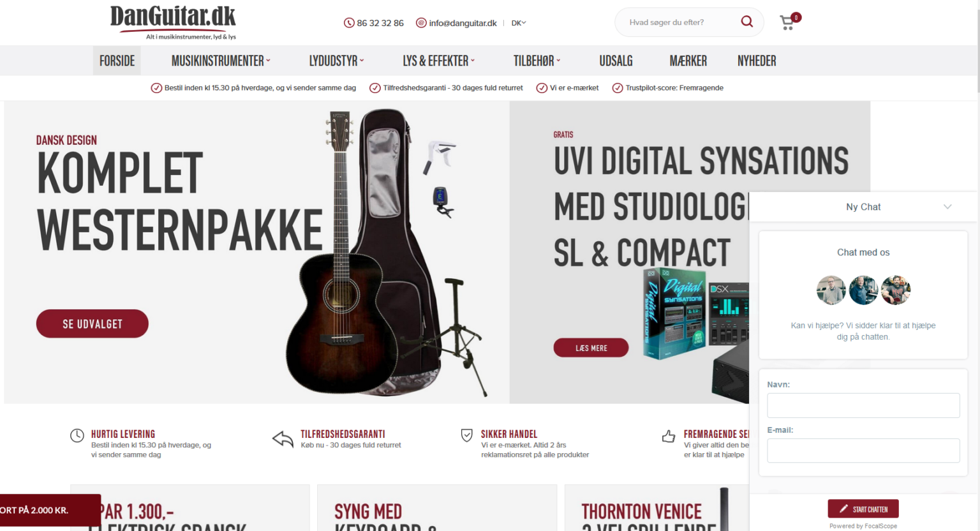This screenshot has height=531, width=980.
Task: Expand the Lydudstyr dropdown menu
Action: tap(336, 61)
